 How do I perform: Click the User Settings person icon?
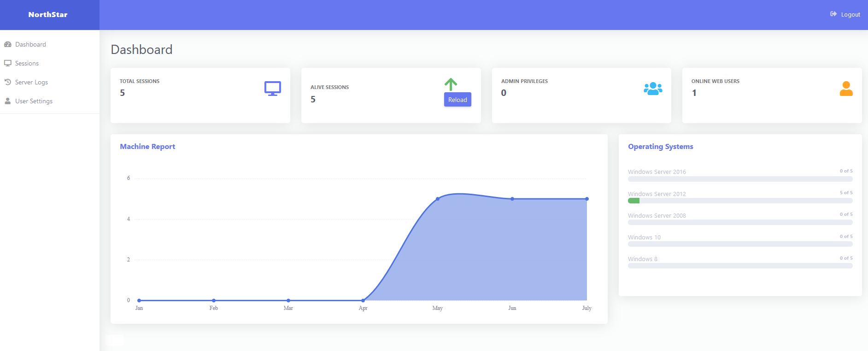click(8, 101)
